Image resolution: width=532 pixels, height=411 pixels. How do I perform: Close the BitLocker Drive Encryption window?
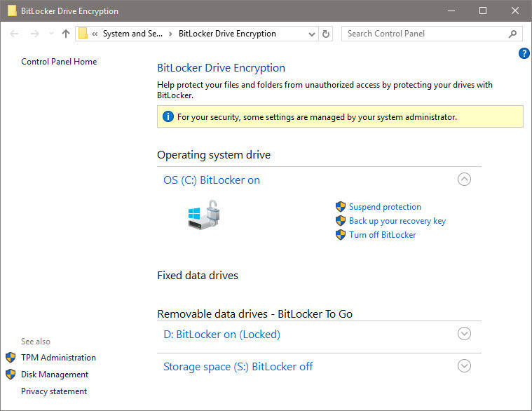(515, 11)
